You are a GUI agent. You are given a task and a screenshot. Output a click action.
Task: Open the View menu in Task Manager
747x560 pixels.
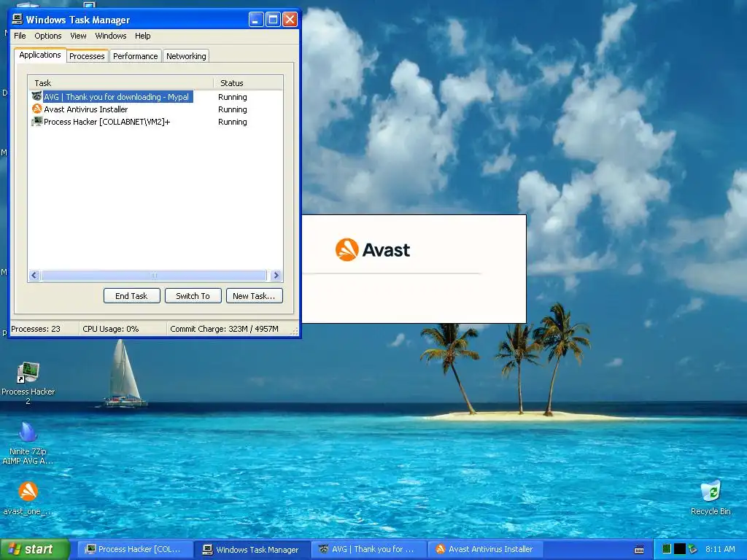point(78,36)
